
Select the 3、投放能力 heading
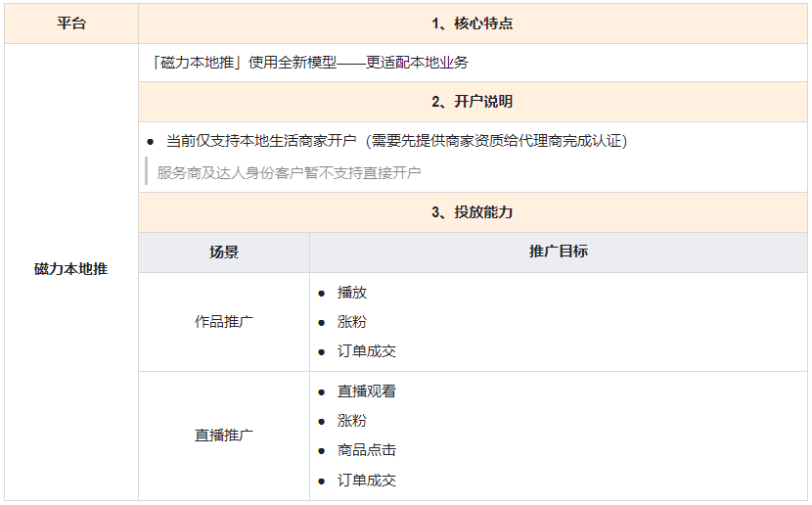point(473,212)
